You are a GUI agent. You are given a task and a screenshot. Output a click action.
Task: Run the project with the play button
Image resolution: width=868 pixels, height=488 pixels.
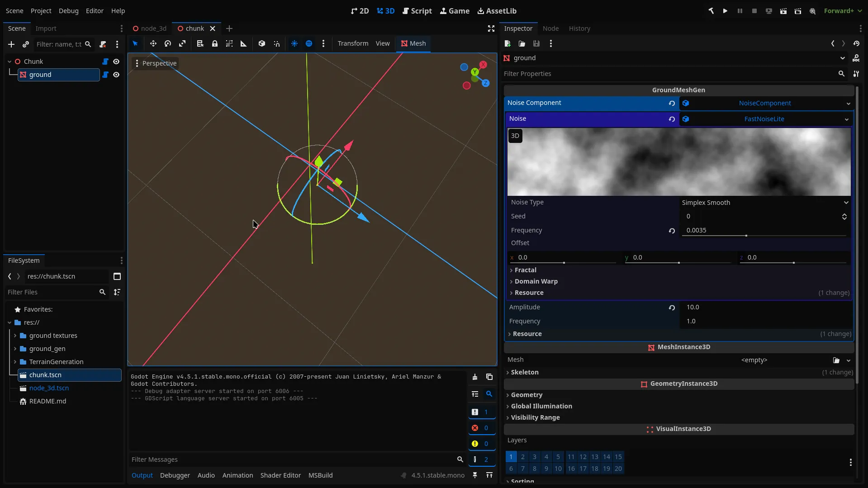(725, 11)
